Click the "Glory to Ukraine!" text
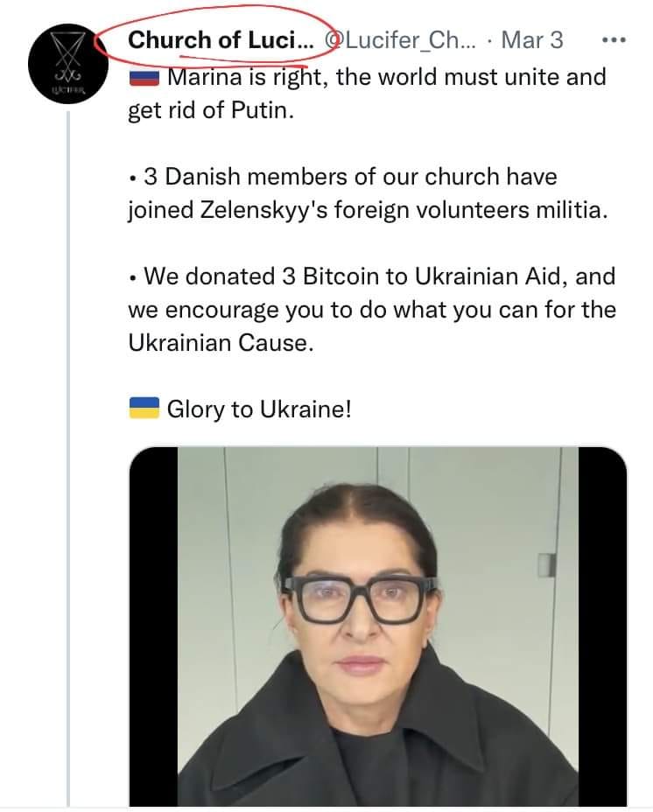 click(258, 408)
